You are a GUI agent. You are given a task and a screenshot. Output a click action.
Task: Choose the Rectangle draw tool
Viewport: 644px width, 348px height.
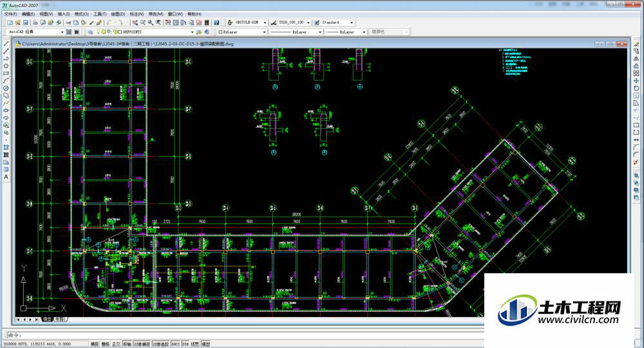[x=6, y=73]
